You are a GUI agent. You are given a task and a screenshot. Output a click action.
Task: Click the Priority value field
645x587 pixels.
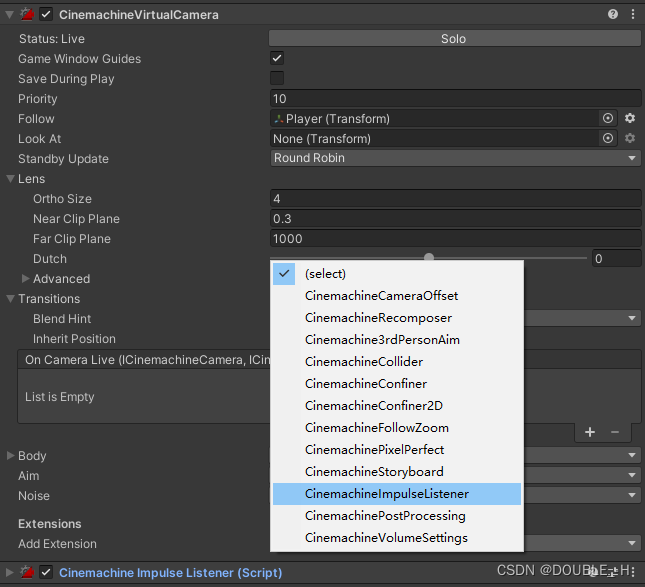pos(455,99)
